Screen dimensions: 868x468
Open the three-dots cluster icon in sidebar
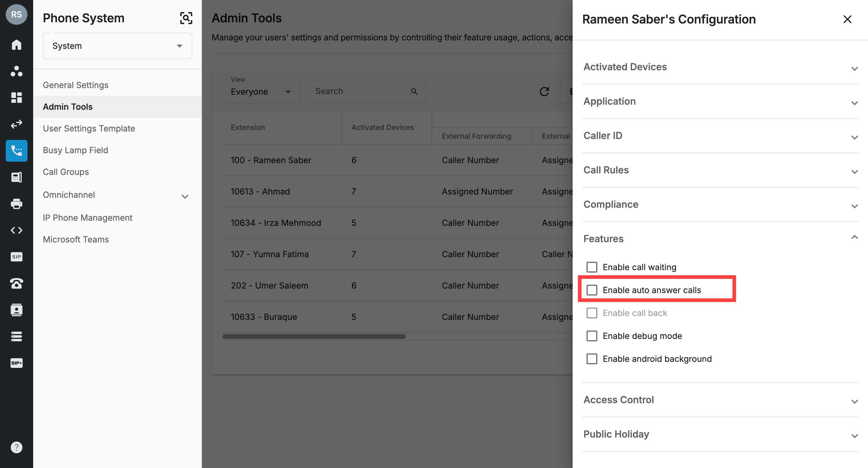pos(17,71)
